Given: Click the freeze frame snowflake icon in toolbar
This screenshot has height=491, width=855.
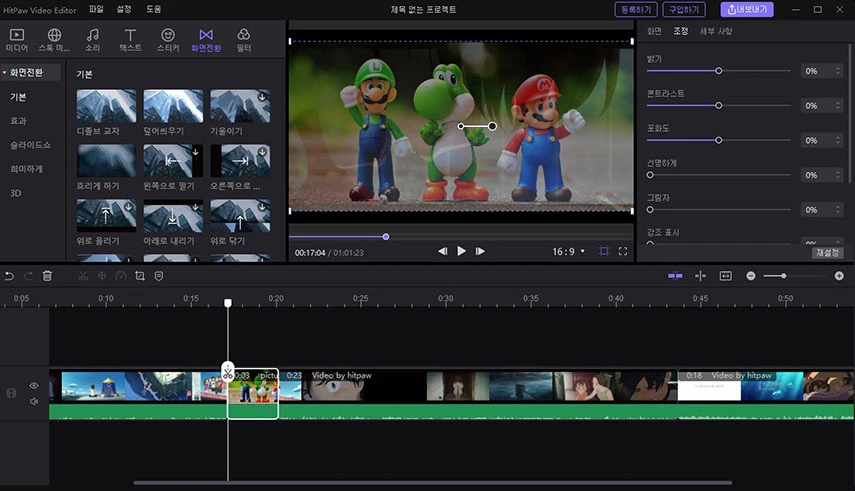Looking at the screenshot, I should point(101,276).
